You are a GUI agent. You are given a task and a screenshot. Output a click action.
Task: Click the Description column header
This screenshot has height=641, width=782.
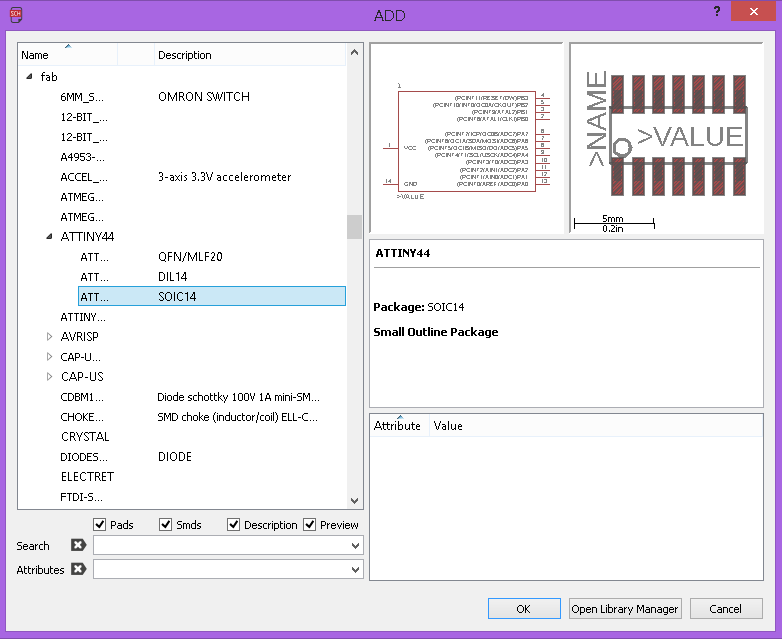click(x=250, y=55)
